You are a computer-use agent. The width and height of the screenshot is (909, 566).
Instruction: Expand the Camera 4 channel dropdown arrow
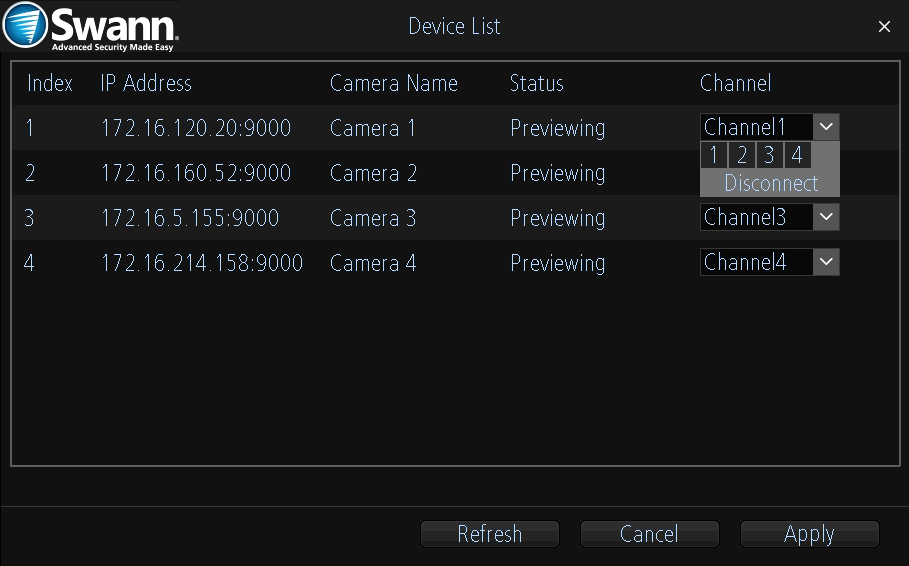826,262
